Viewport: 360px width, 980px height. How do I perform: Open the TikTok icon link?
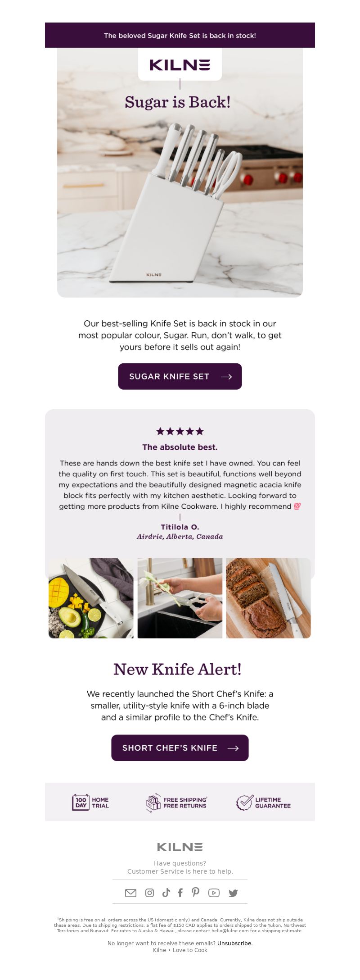[166, 893]
